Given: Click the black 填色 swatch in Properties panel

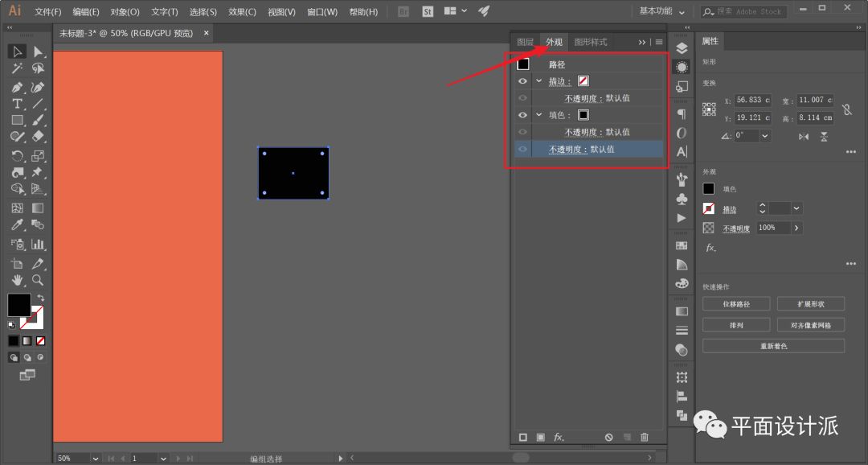Looking at the screenshot, I should click(x=708, y=189).
